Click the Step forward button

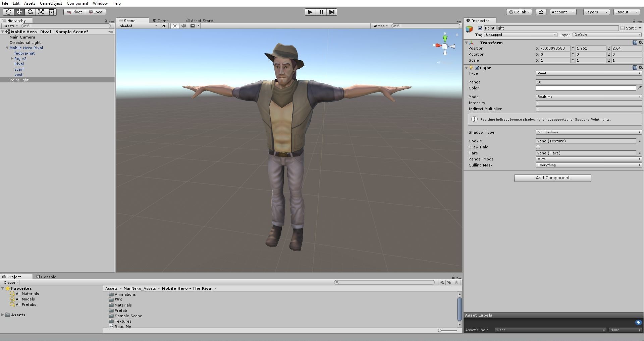click(x=332, y=12)
